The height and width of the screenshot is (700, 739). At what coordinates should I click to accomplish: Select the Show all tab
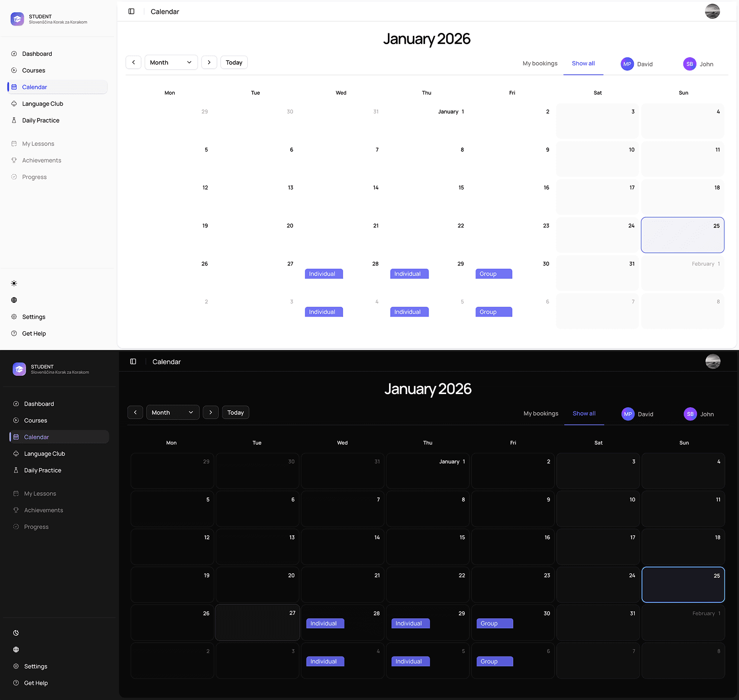click(583, 63)
